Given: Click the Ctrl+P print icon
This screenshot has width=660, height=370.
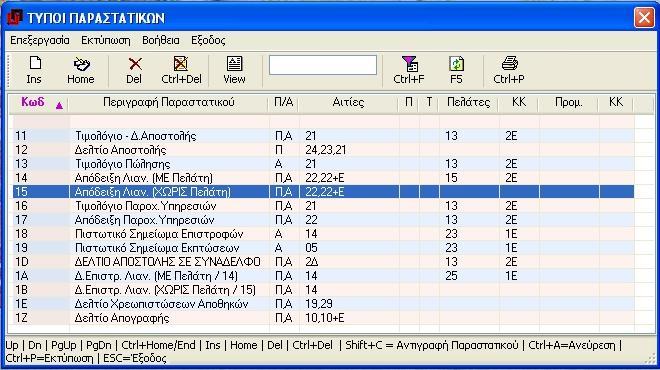Looking at the screenshot, I should pos(510,64).
